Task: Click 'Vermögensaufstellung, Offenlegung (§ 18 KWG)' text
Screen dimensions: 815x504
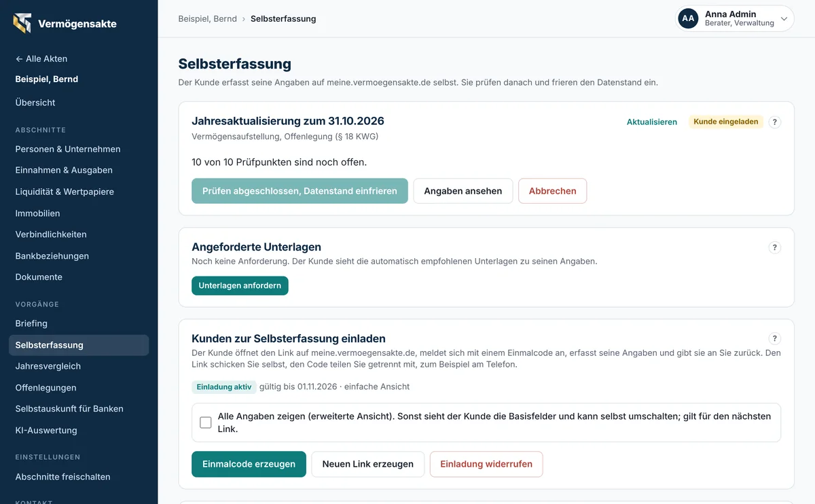Action: click(285, 137)
